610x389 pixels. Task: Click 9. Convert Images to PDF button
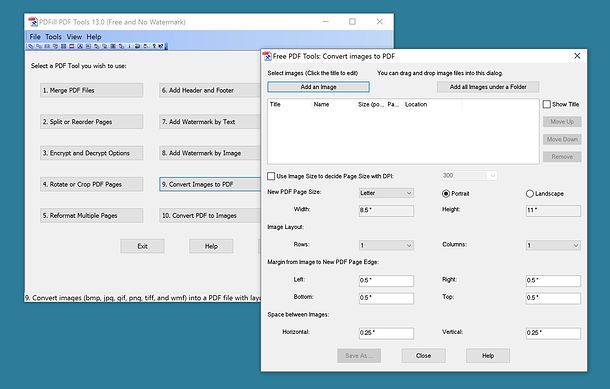210,184
